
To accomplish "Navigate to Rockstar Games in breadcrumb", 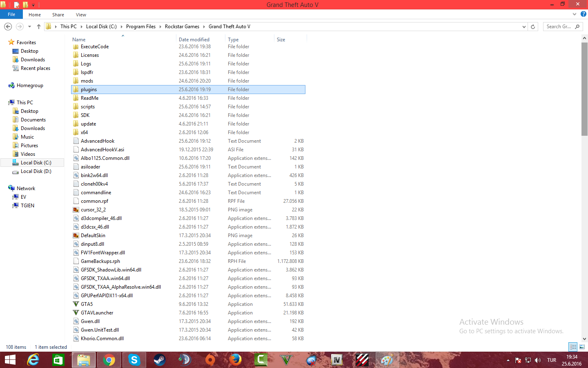I will click(182, 27).
